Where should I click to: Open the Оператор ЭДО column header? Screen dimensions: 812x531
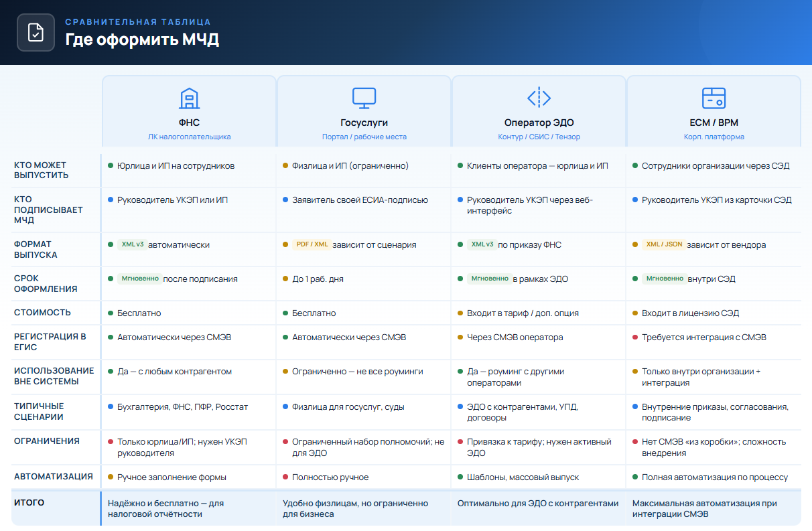[x=539, y=111]
